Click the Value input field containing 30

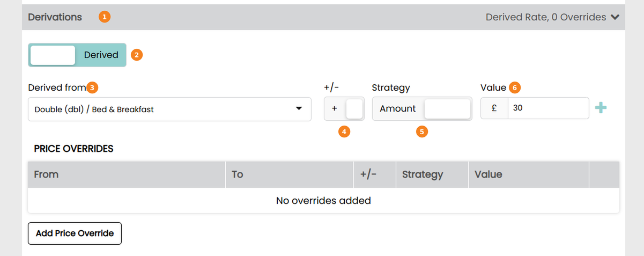[x=548, y=108]
